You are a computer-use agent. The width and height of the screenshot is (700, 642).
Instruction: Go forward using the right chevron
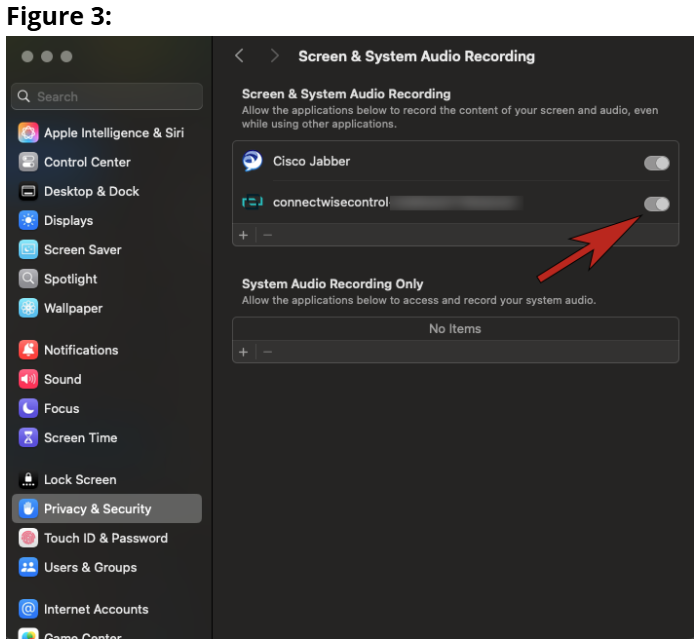(275, 57)
